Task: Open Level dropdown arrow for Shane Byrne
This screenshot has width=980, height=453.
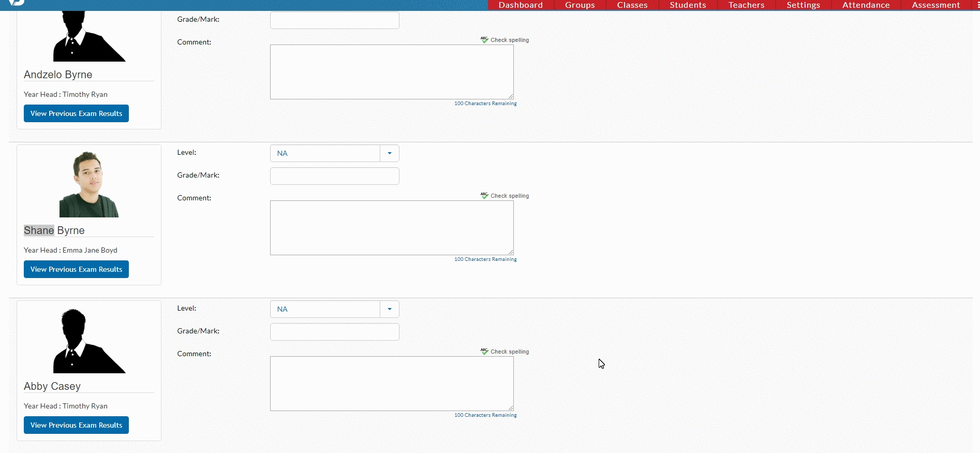Action: tap(390, 153)
